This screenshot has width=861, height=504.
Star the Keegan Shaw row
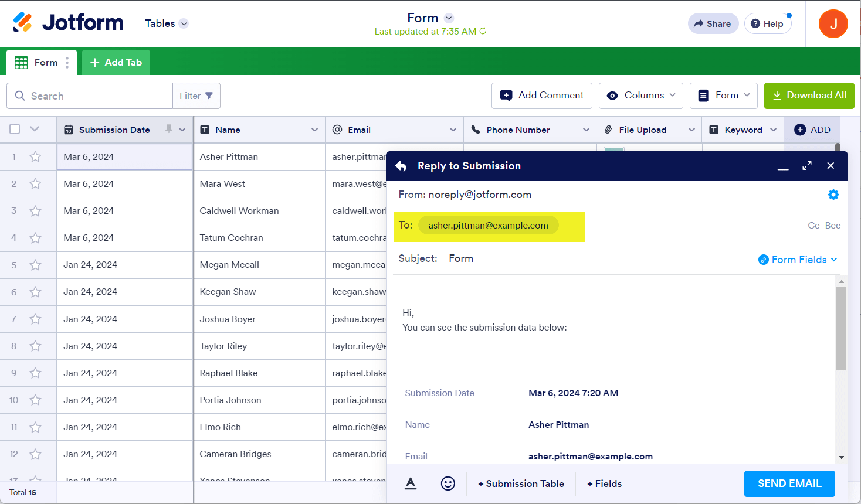(36, 292)
